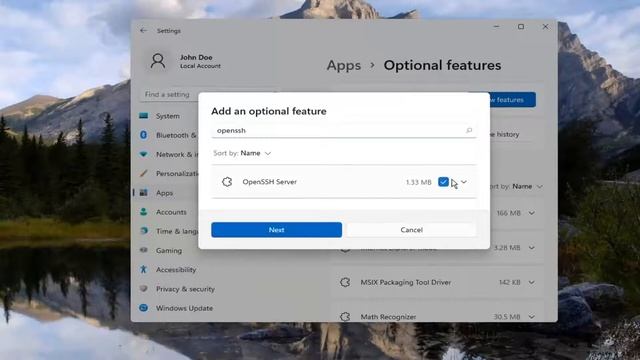Click the Time & language globe icon
Image resolution: width=640 pixels, height=360 pixels.
(144, 231)
